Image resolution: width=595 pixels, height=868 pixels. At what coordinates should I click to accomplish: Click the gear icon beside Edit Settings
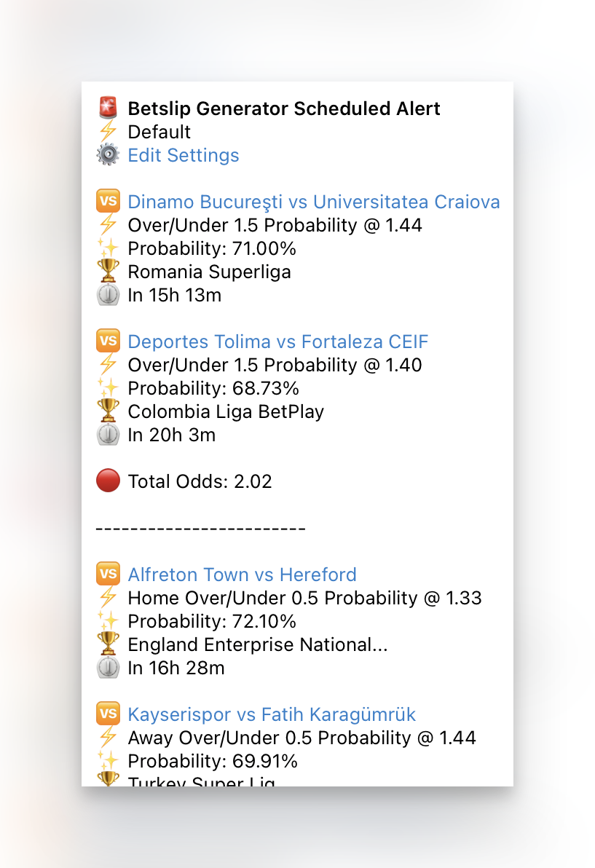tap(108, 155)
